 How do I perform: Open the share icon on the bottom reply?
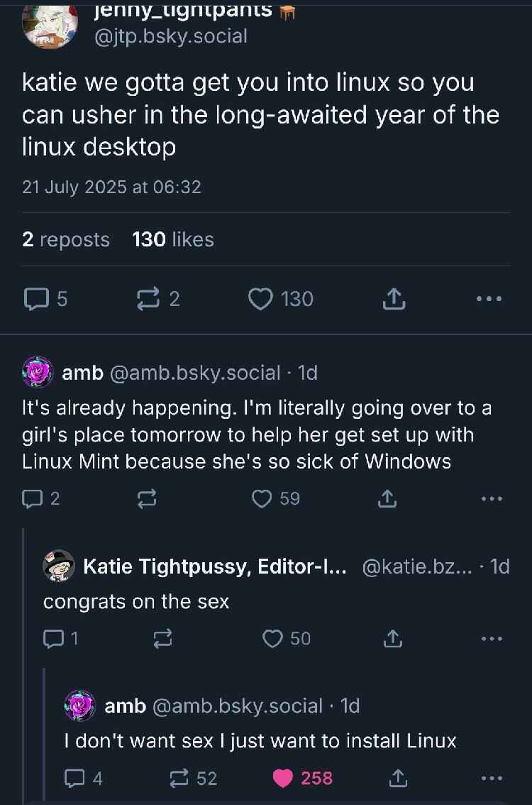(398, 778)
